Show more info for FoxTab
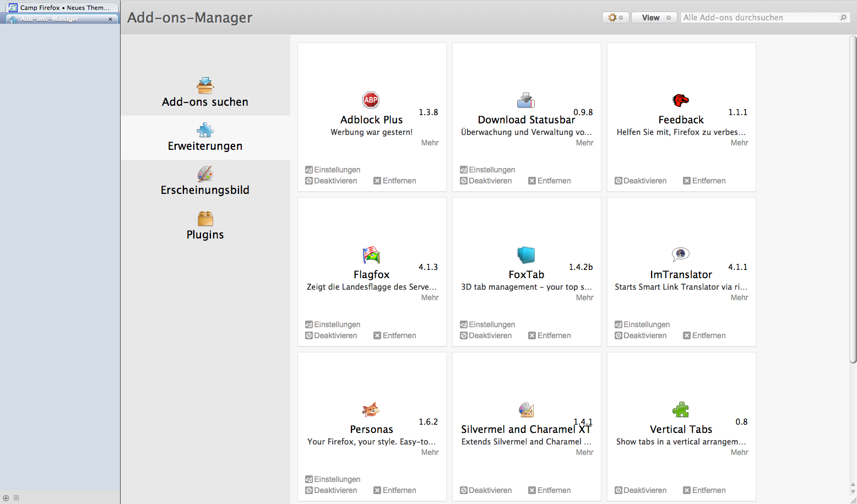 (x=584, y=297)
